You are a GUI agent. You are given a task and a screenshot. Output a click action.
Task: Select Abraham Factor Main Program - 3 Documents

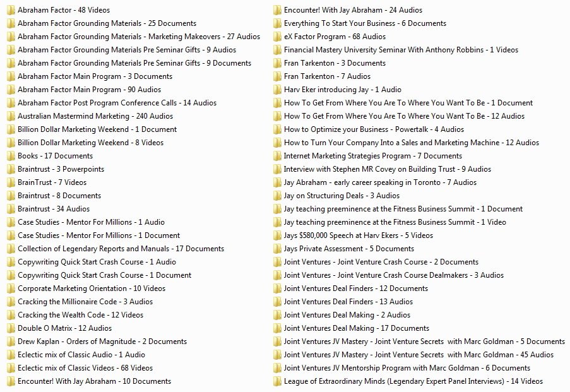(95, 76)
